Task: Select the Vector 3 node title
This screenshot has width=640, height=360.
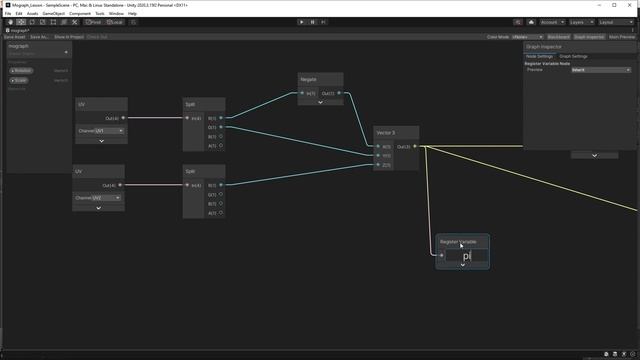Action: click(386, 133)
